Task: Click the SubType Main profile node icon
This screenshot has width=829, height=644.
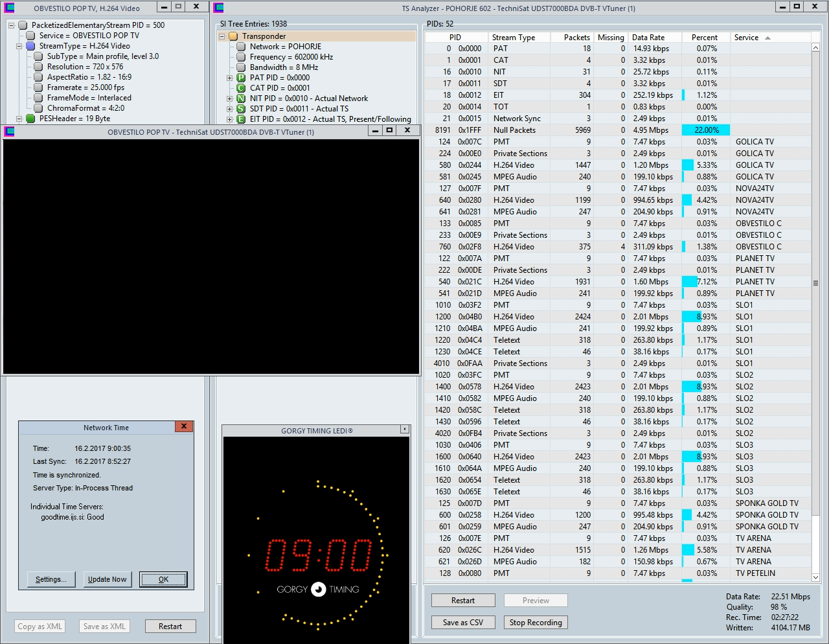Action: tap(38, 56)
